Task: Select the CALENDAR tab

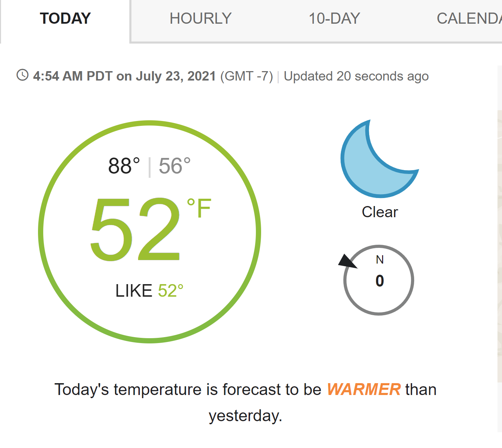Action: tap(469, 19)
